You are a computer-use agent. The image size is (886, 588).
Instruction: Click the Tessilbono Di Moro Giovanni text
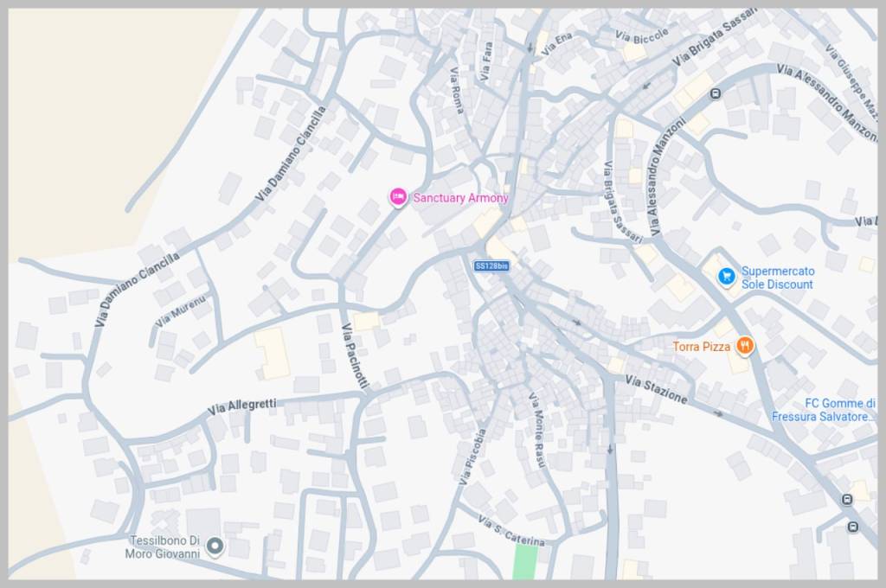pyautogui.click(x=163, y=546)
